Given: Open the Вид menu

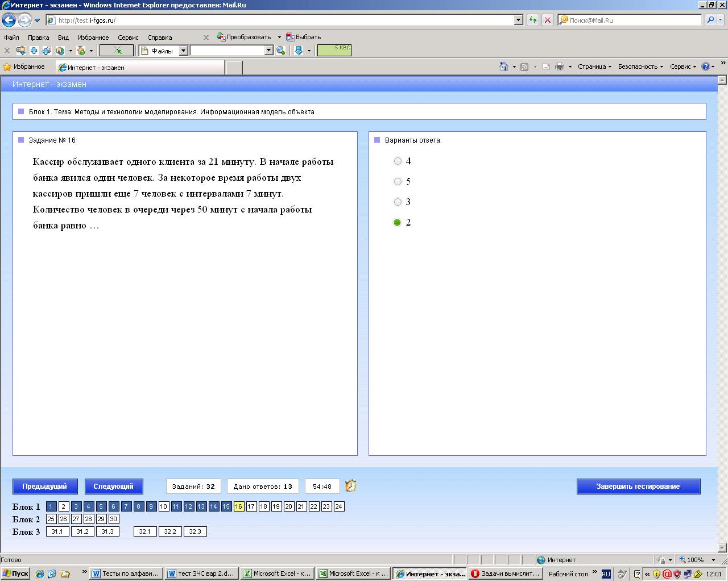Looking at the screenshot, I should (x=63, y=38).
